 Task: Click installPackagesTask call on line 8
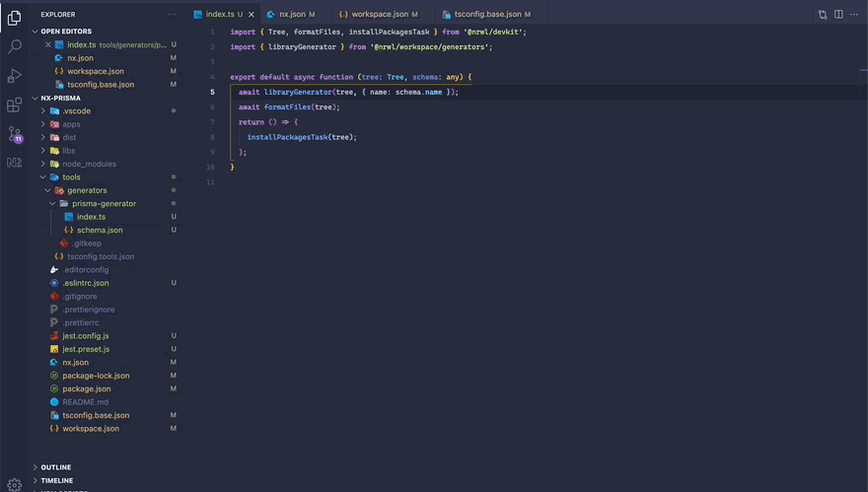[287, 137]
